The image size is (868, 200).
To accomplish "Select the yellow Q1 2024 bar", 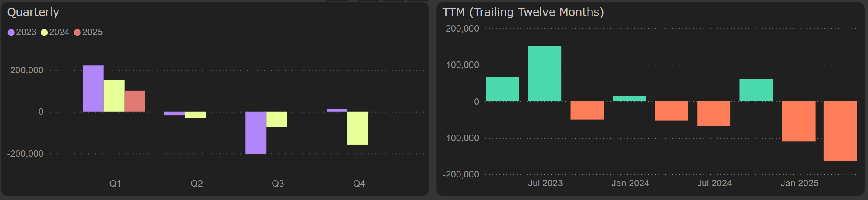I will pyautogui.click(x=114, y=96).
